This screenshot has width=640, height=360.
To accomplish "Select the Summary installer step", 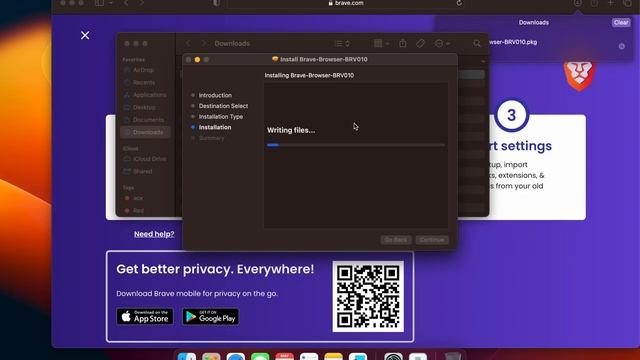I will pyautogui.click(x=211, y=138).
